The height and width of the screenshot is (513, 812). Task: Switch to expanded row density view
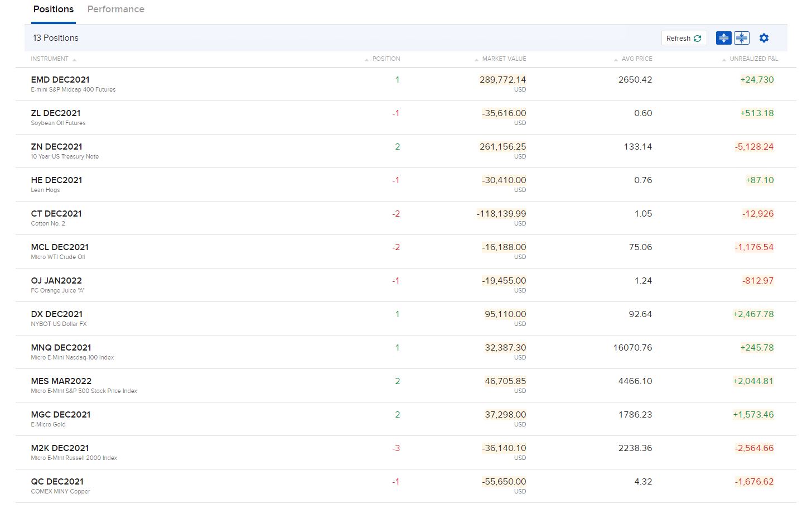coord(723,38)
